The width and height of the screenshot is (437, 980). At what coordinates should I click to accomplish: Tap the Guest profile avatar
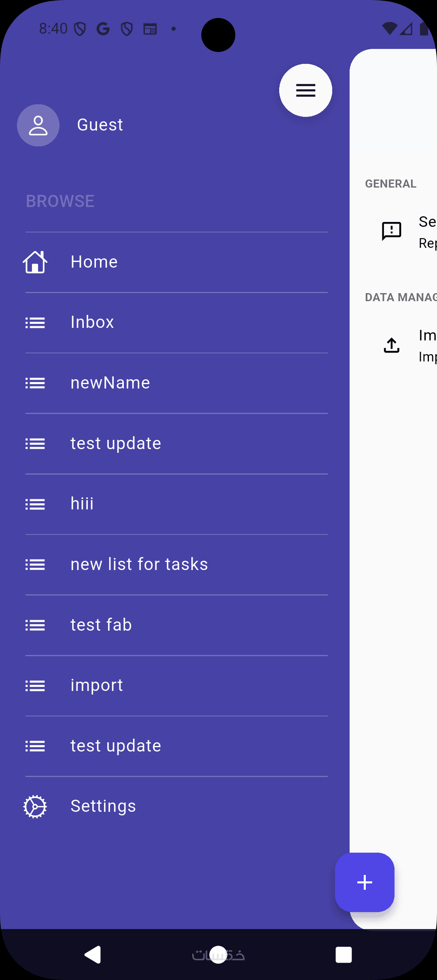pyautogui.click(x=38, y=125)
